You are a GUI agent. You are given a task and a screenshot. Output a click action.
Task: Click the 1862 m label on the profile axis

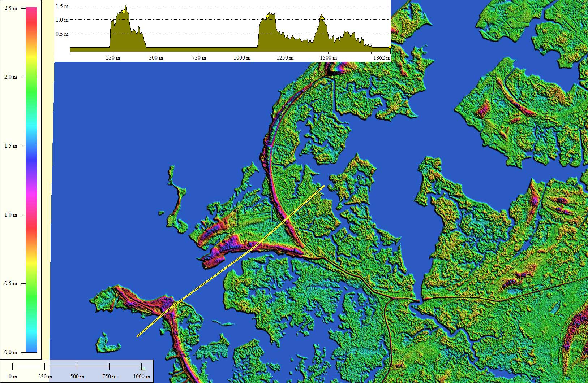pos(381,58)
